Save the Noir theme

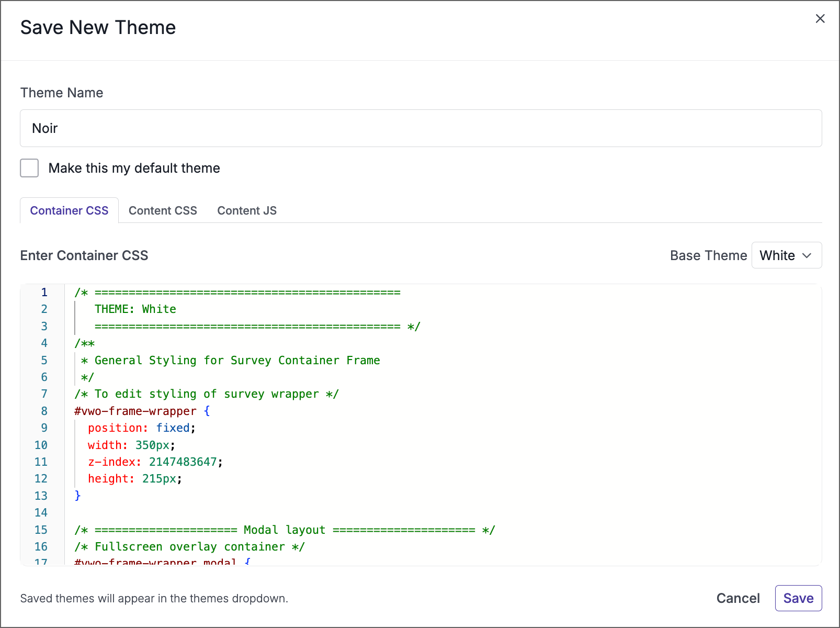(798, 598)
